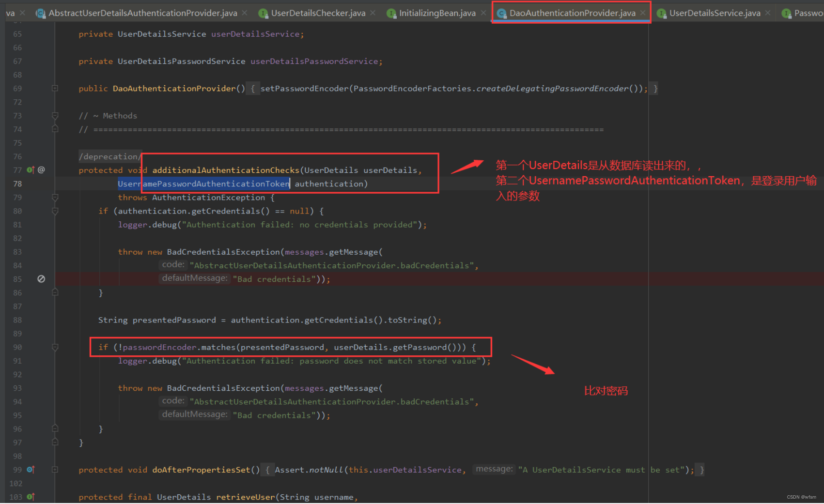This screenshot has width=824, height=504.
Task: Close the InitializingBean.java tab
Action: tap(483, 13)
